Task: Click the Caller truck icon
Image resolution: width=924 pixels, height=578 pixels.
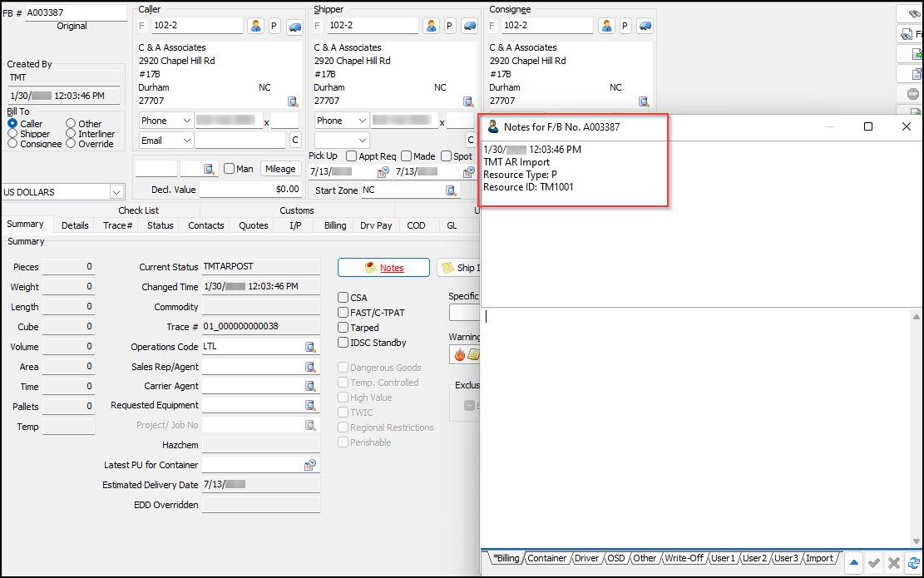Action: click(294, 26)
